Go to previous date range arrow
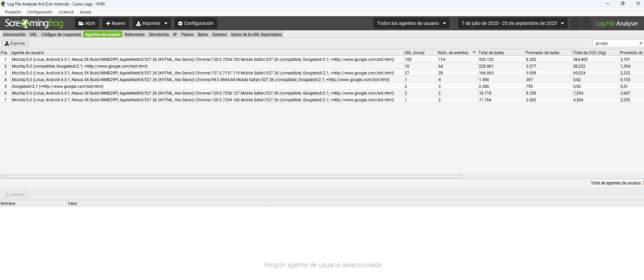Screen dimensions: 644x280 (575, 23)
